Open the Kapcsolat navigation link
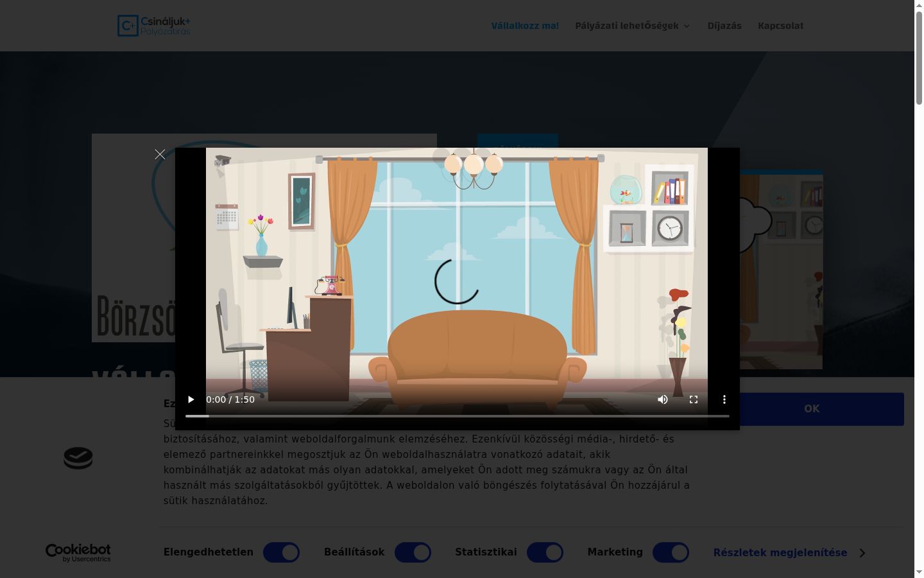The width and height of the screenshot is (924, 578). (x=780, y=26)
